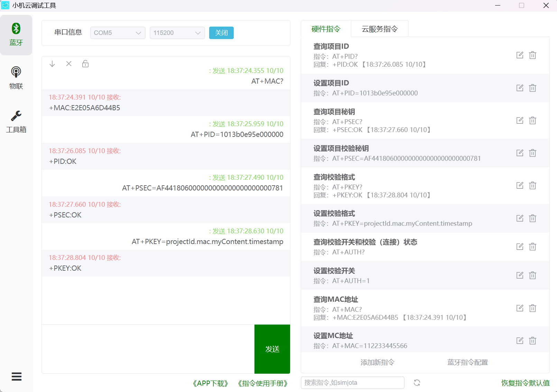This screenshot has width=557, height=392.
Task: Click the 搜索指令 search input field
Action: [x=352, y=383]
